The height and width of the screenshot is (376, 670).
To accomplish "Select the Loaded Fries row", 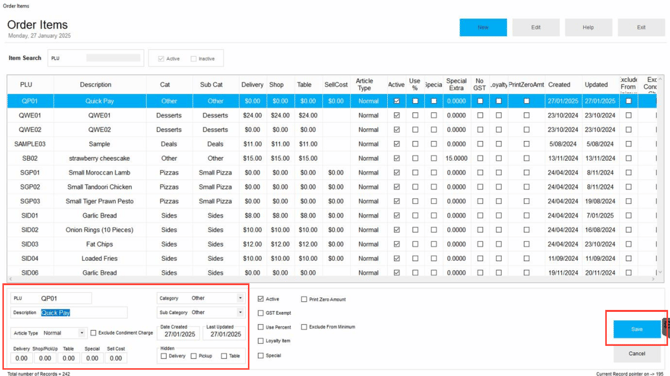I will point(332,258).
